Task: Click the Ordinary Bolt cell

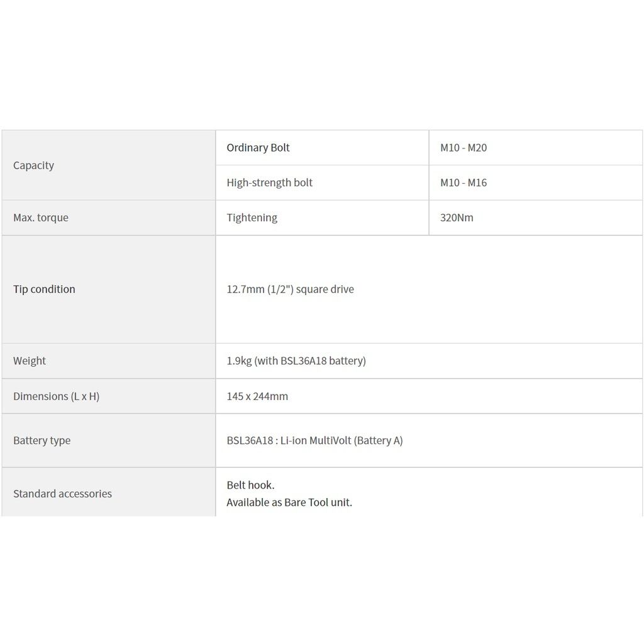Action: 322,148
